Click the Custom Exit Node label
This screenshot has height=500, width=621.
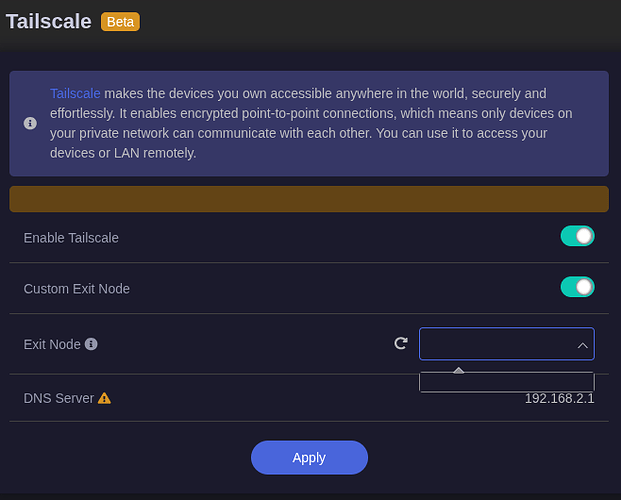(x=77, y=289)
